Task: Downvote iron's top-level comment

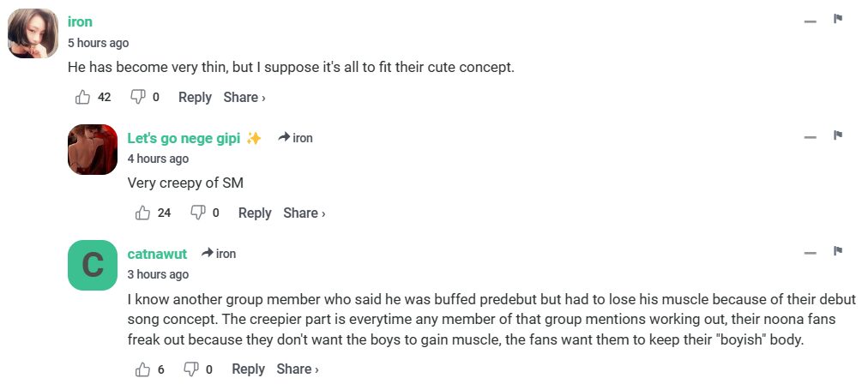Action: pos(137,97)
